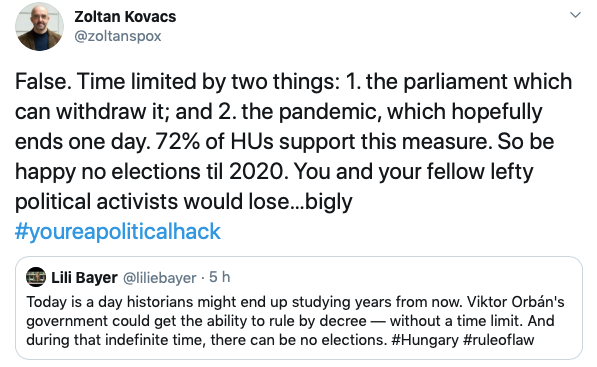Expand the tweet options chevron
The height and width of the screenshot is (367, 597).
[575, 15]
